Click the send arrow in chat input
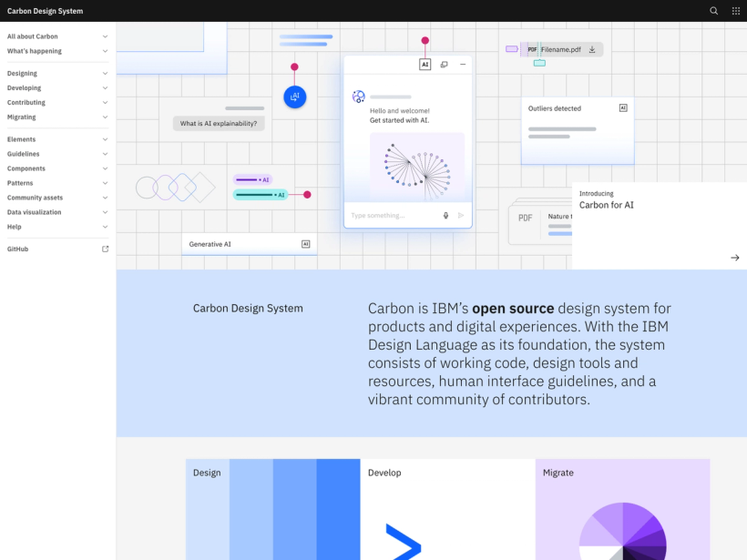This screenshot has width=747, height=560. click(461, 216)
